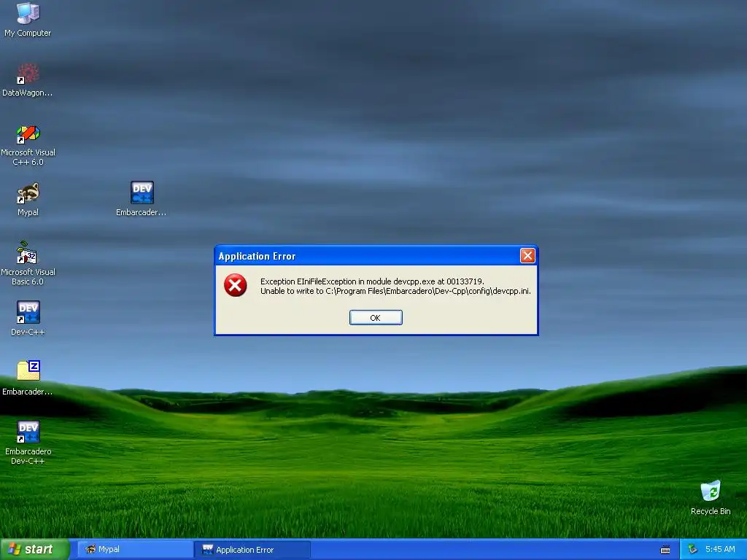Click the "Exception EIniFileException" text line
This screenshot has width=747, height=560.
tap(372, 281)
